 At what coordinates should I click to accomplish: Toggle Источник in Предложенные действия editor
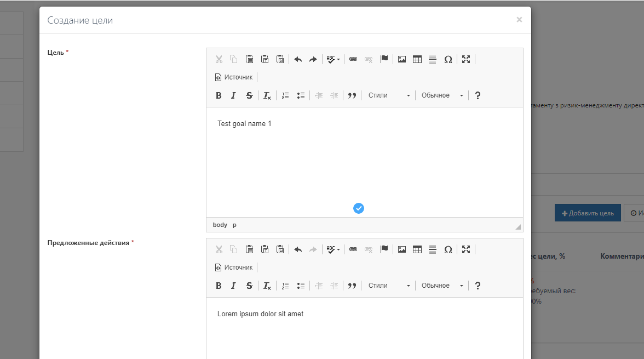click(x=234, y=267)
